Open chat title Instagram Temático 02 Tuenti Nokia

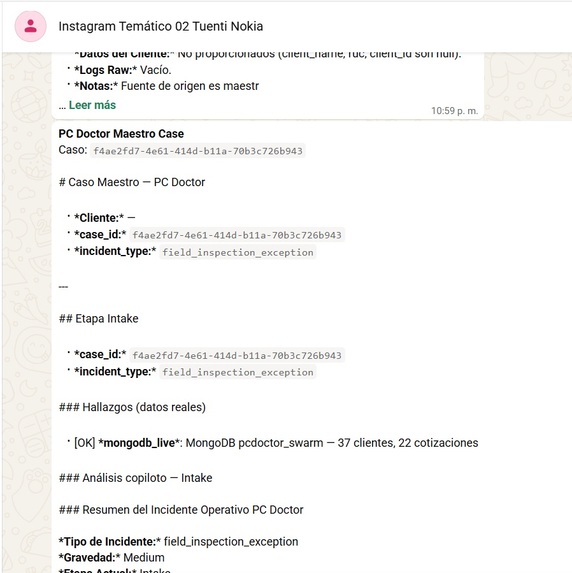click(160, 26)
